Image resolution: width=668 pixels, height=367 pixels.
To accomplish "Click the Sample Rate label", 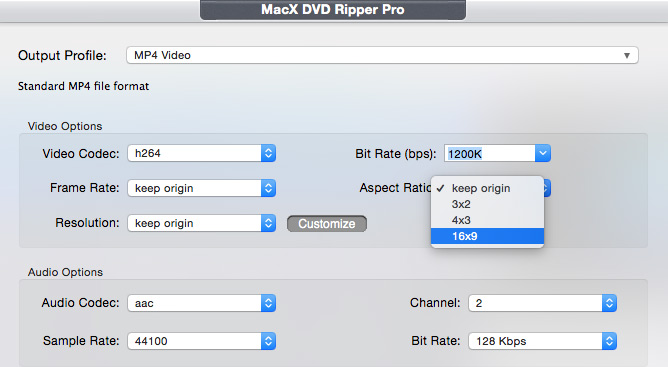I will 81,341.
